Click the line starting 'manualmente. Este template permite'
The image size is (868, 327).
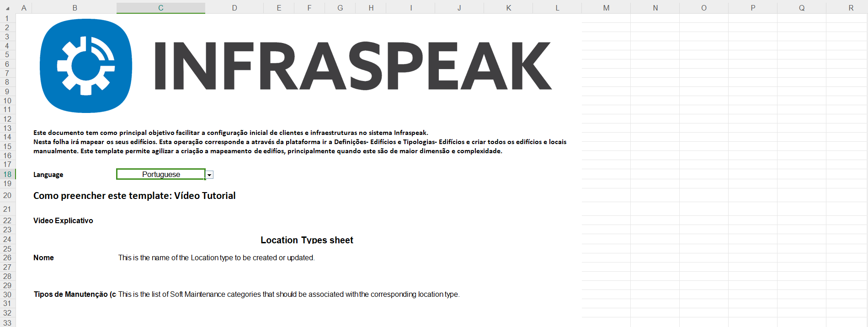268,151
